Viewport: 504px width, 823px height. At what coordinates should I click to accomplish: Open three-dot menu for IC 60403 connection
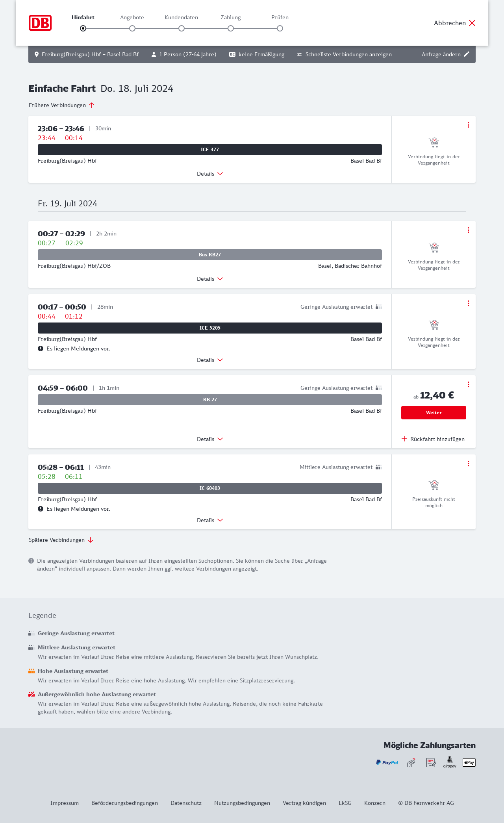468,463
